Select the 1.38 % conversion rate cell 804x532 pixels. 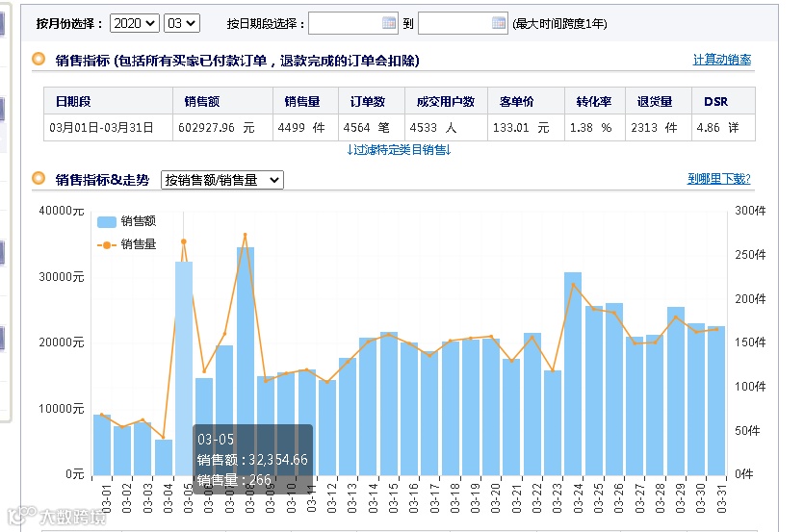[x=595, y=128]
